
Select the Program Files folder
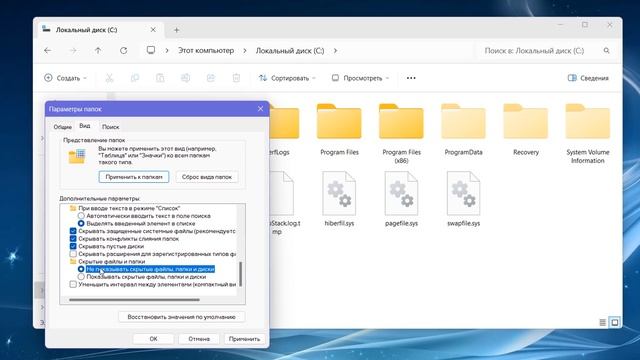[339, 130]
